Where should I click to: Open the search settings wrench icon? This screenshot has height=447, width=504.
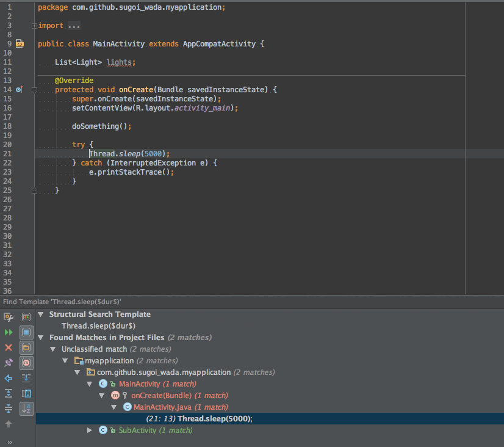tap(9, 317)
